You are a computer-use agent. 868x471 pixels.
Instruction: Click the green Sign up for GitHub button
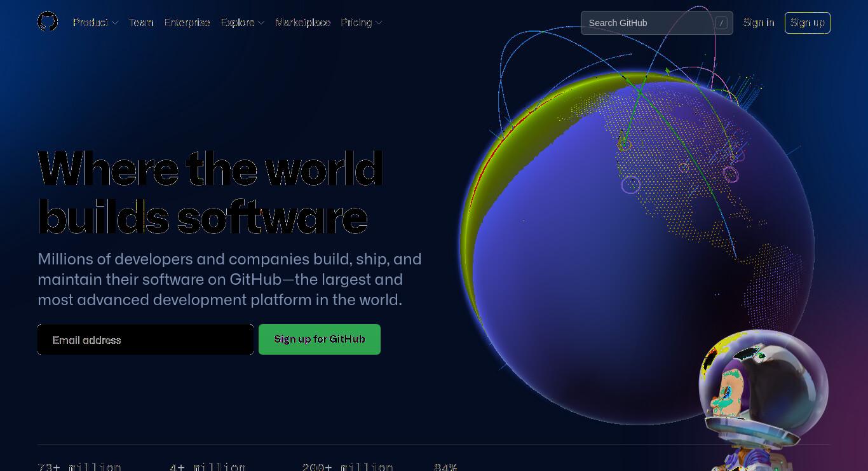click(320, 339)
